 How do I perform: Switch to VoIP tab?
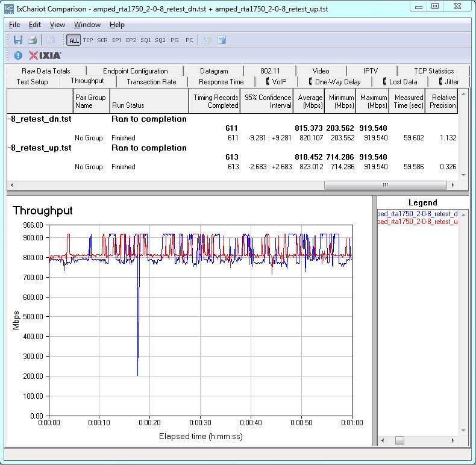276,82
